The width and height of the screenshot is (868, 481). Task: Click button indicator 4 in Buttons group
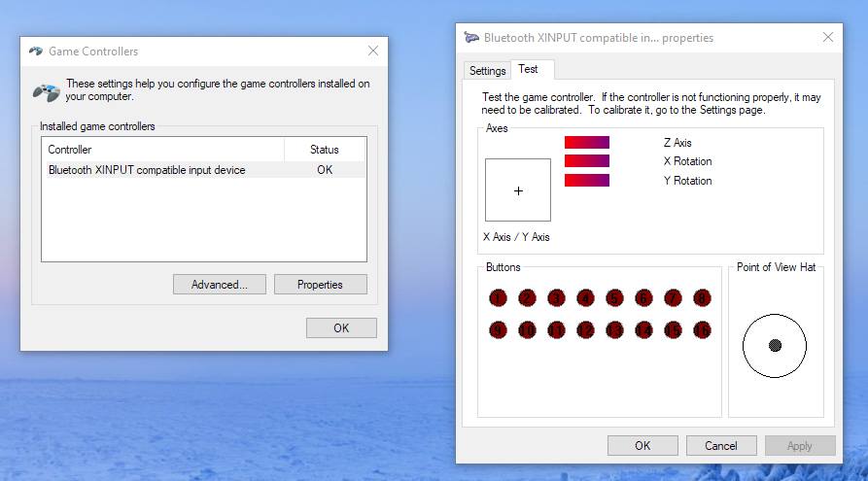tap(585, 298)
